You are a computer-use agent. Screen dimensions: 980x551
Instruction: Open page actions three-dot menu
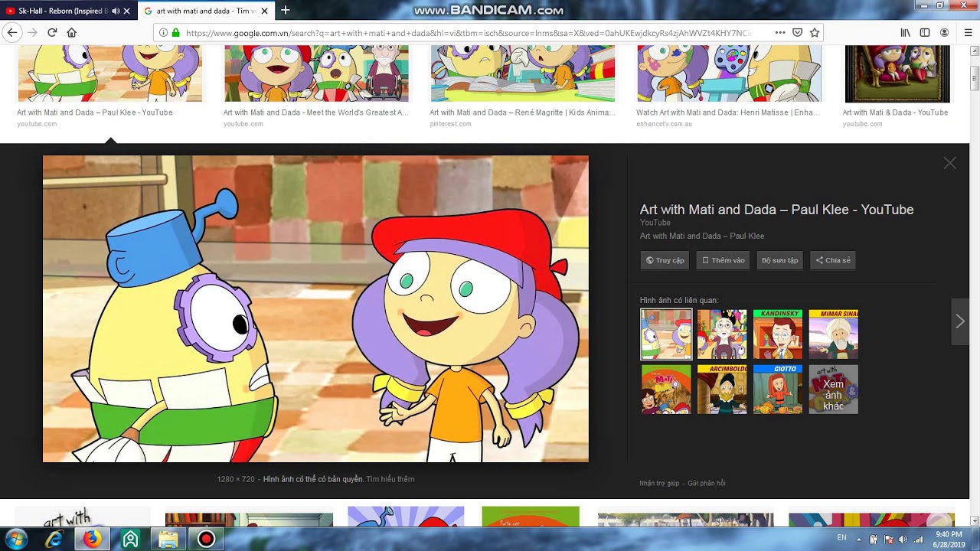pyautogui.click(x=780, y=33)
